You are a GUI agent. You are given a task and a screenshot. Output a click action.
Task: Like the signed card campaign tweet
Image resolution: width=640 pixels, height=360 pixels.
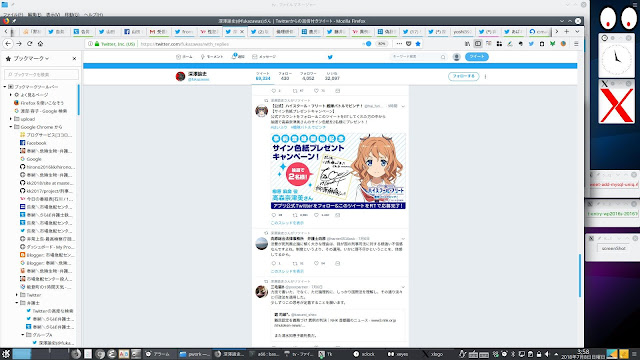point(316,215)
